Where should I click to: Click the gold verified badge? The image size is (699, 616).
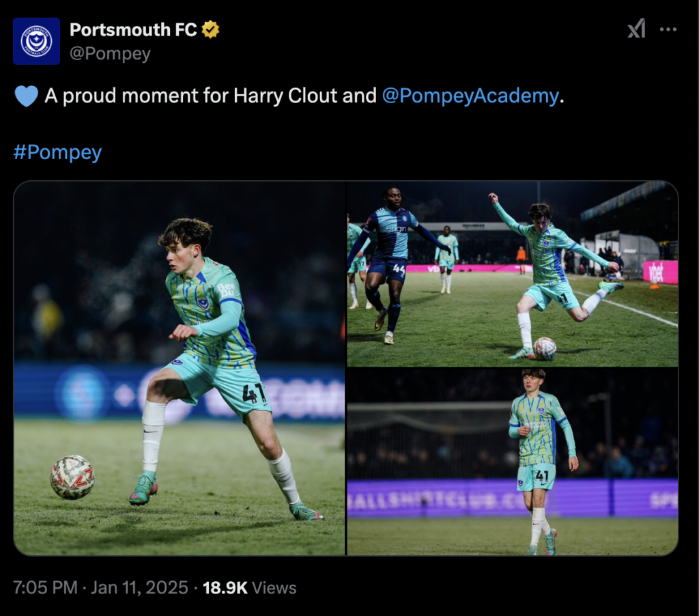210,30
